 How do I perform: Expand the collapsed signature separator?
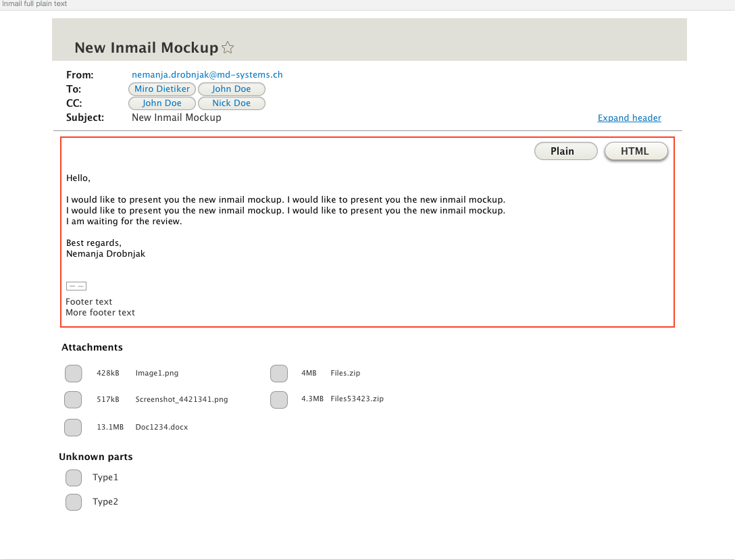(x=76, y=286)
